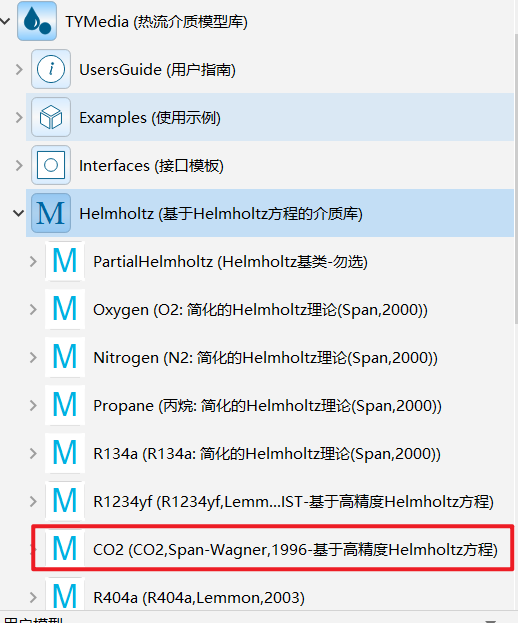
Task: Click the R1234yf medium M icon
Action: pos(65,501)
